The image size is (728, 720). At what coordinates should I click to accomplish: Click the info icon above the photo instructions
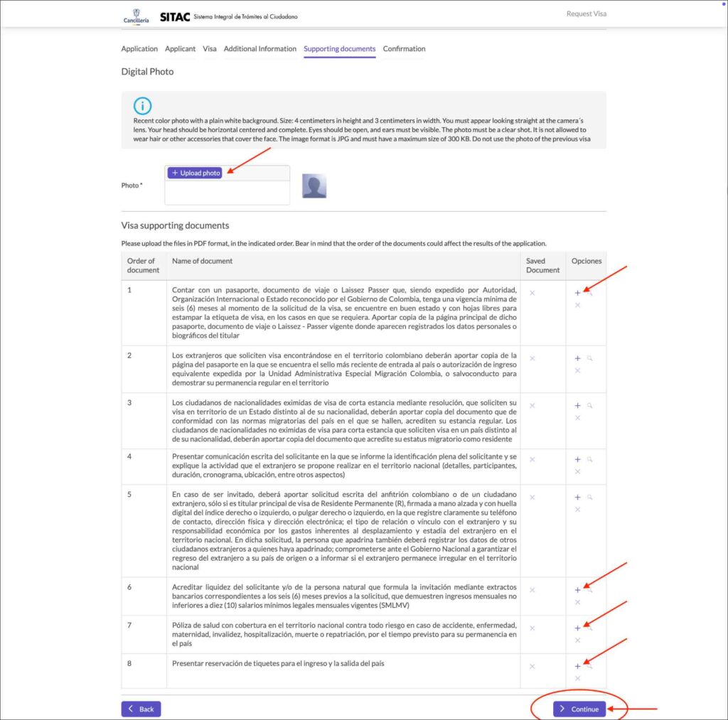pos(142,106)
